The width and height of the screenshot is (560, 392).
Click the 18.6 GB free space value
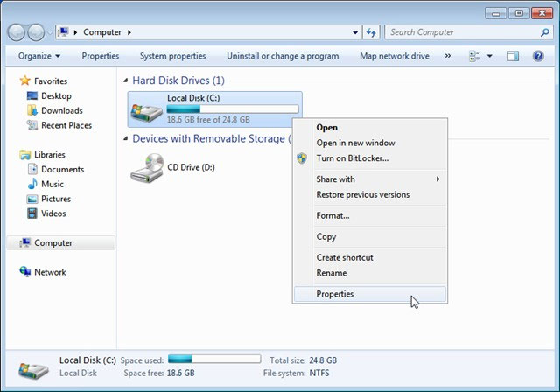[x=181, y=373]
